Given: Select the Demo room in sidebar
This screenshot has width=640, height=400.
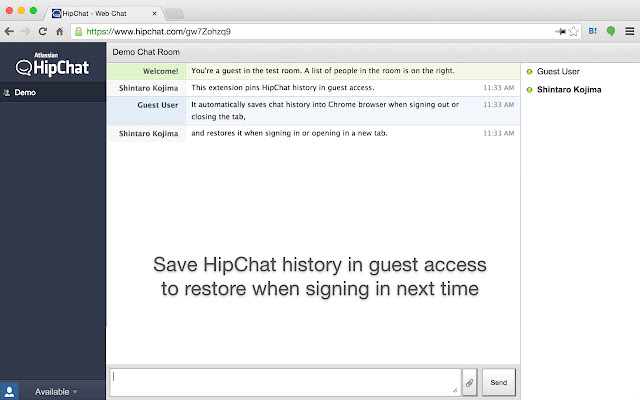Looking at the screenshot, I should click(53, 93).
